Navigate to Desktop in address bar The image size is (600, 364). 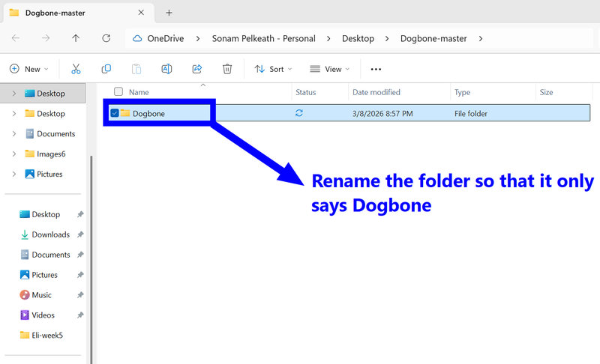coord(358,39)
